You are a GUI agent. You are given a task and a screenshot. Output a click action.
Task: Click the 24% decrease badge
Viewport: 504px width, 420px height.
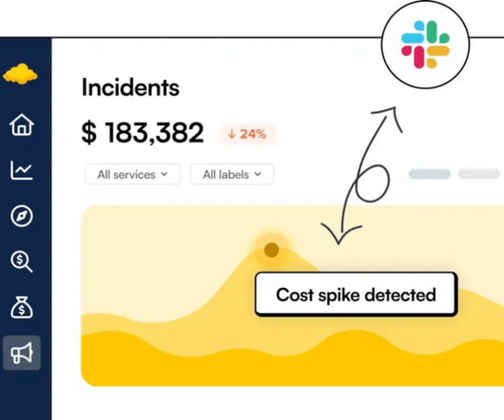click(x=247, y=134)
